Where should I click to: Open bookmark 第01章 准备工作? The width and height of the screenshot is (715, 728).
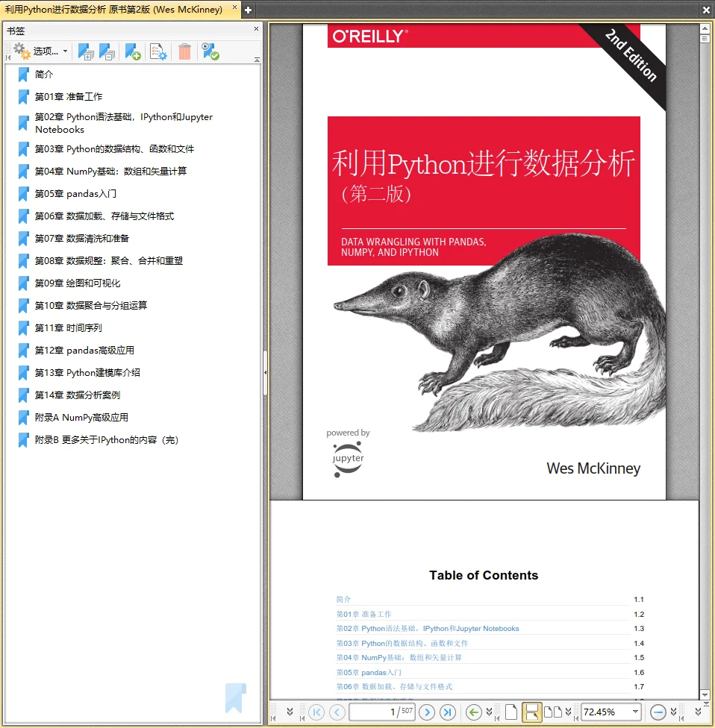pyautogui.click(x=69, y=96)
